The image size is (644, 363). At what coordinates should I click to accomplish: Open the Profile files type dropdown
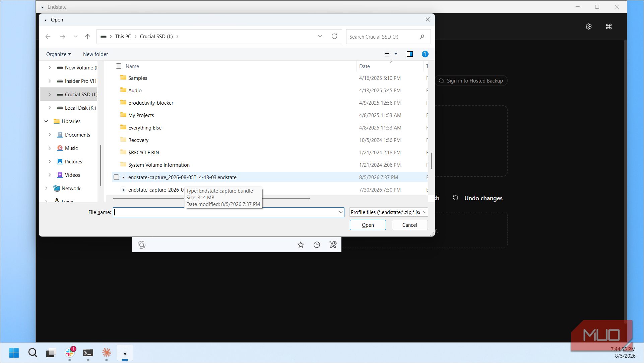pyautogui.click(x=389, y=212)
